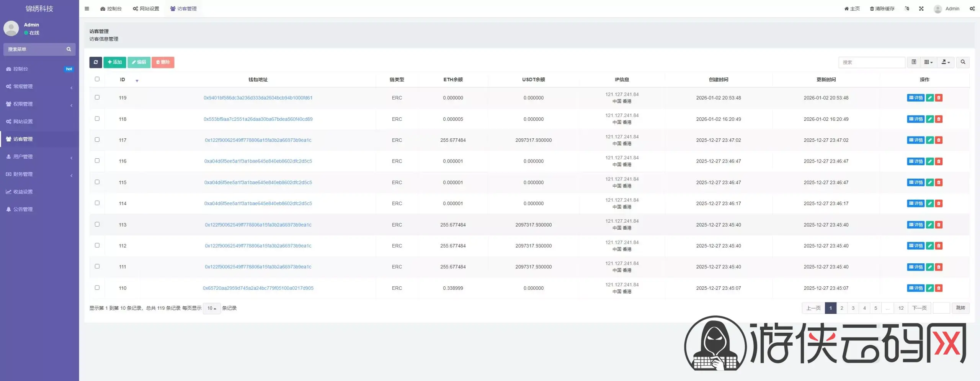Click the table search input field

(x=871, y=62)
